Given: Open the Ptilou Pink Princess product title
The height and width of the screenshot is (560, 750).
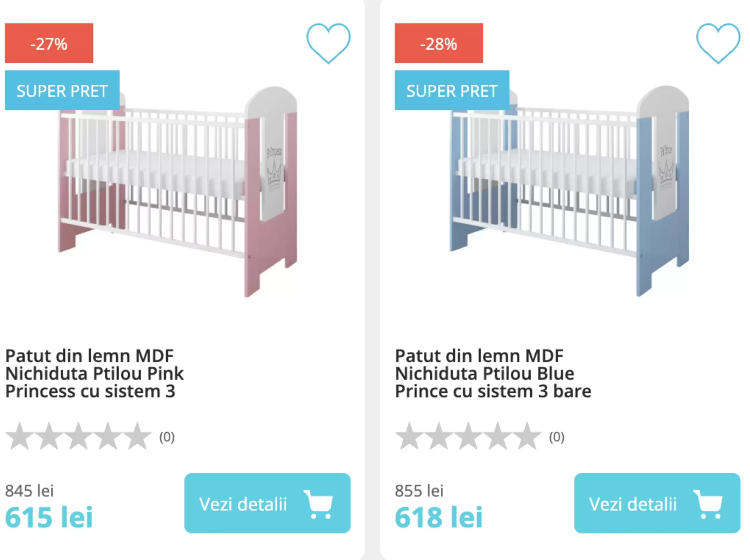Looking at the screenshot, I should (x=94, y=373).
